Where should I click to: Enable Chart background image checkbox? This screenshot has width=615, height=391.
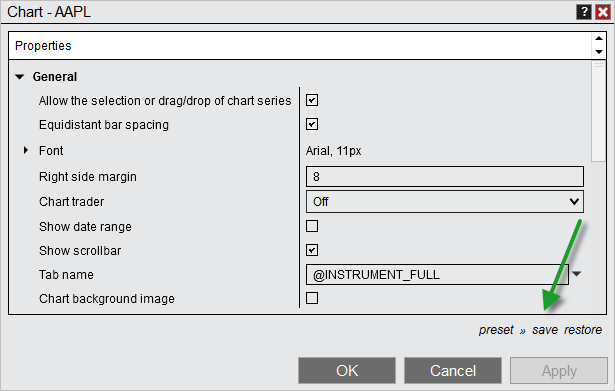pyautogui.click(x=312, y=298)
